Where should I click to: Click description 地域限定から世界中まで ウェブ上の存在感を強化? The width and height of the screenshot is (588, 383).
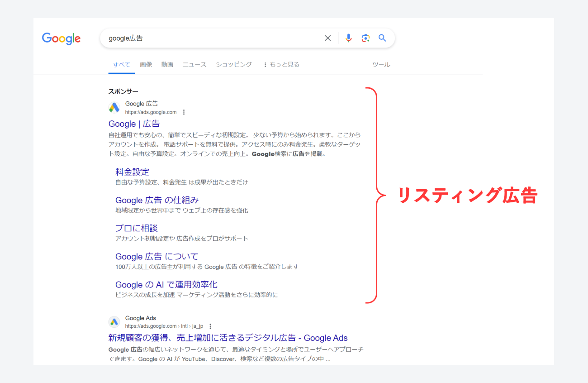tap(182, 210)
